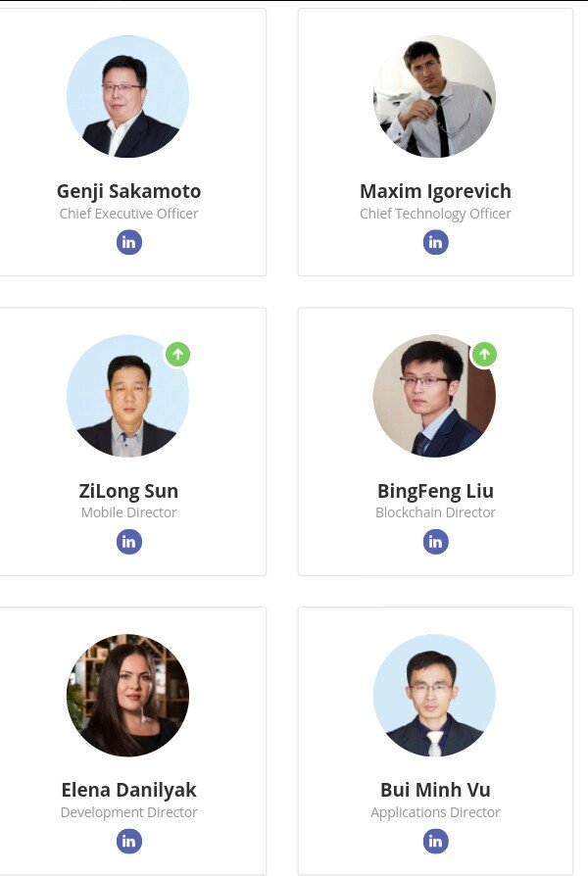Click Elena Danilyak's profile photo

(x=127, y=696)
